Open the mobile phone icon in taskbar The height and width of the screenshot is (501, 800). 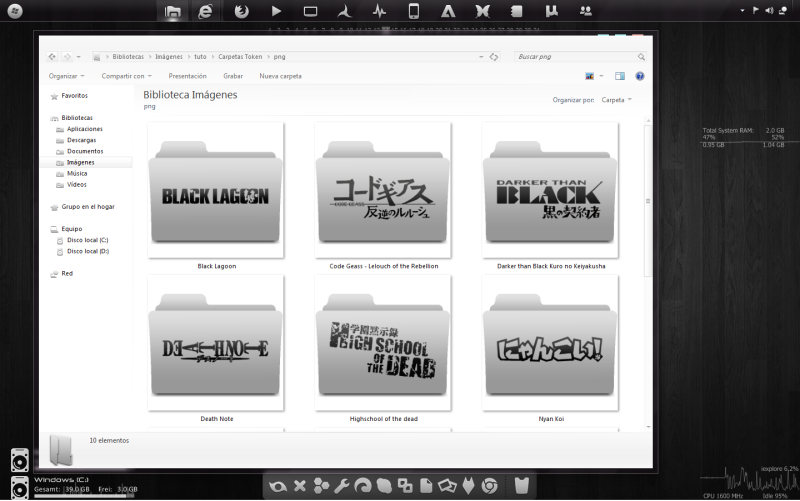pyautogui.click(x=414, y=11)
